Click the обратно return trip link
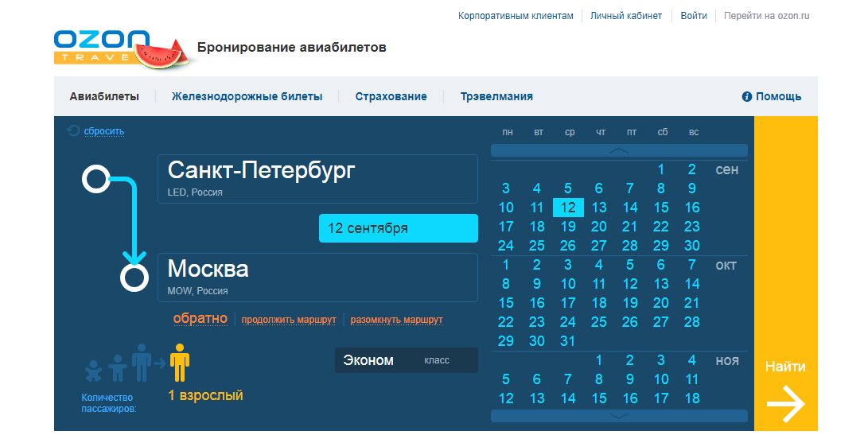Screen dimensions: 868x439 click(x=200, y=319)
